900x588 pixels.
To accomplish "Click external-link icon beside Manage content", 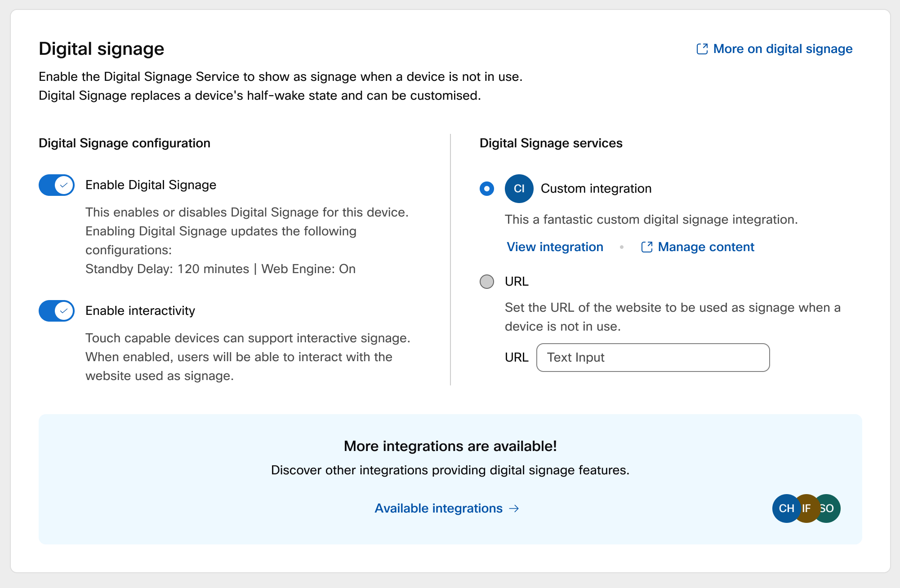I will click(646, 247).
